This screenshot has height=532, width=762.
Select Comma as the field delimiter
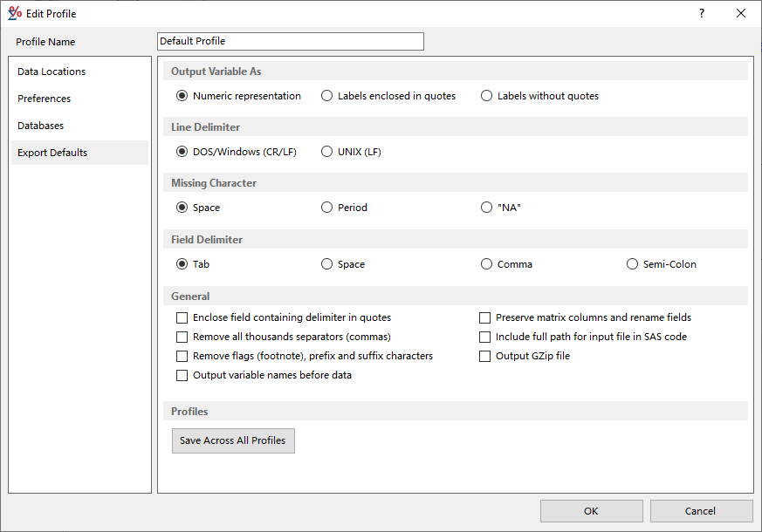pyautogui.click(x=486, y=263)
